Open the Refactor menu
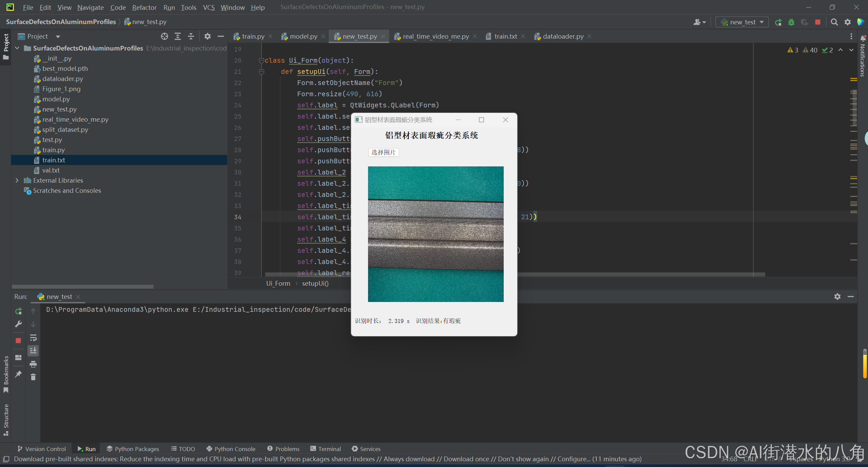 tap(144, 7)
